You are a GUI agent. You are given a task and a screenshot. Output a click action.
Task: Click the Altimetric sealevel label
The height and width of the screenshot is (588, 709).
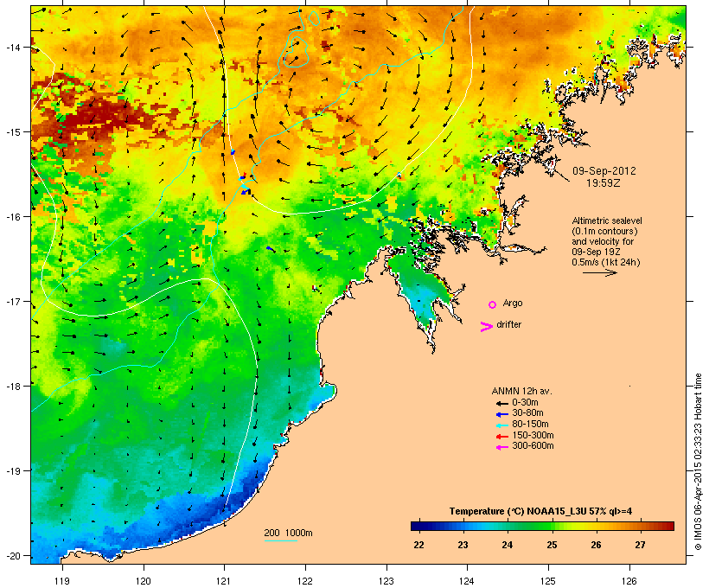[607, 220]
